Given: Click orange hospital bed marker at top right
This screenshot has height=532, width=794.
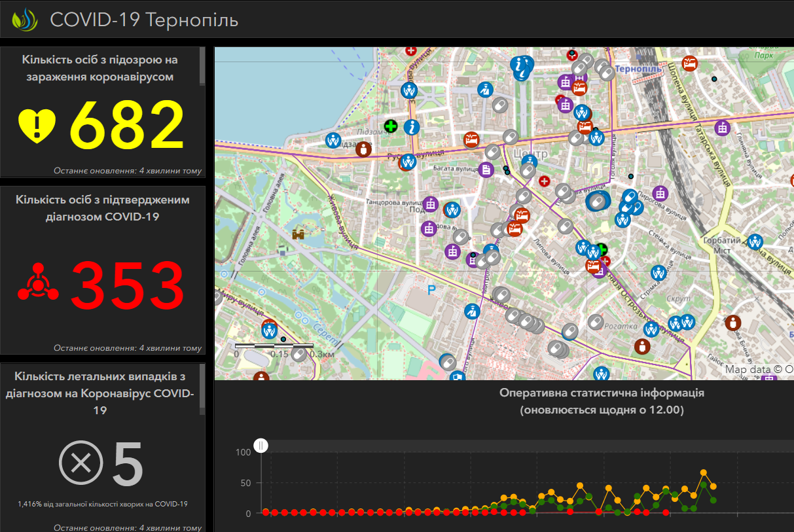Looking at the screenshot, I should point(689,63).
